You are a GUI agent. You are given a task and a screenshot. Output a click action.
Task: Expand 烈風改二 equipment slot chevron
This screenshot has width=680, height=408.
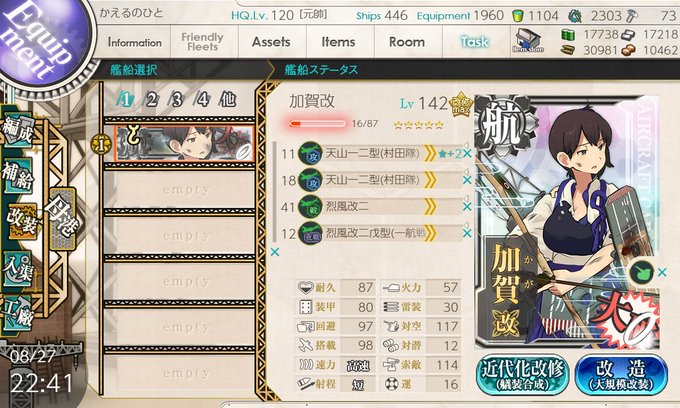tap(430, 206)
